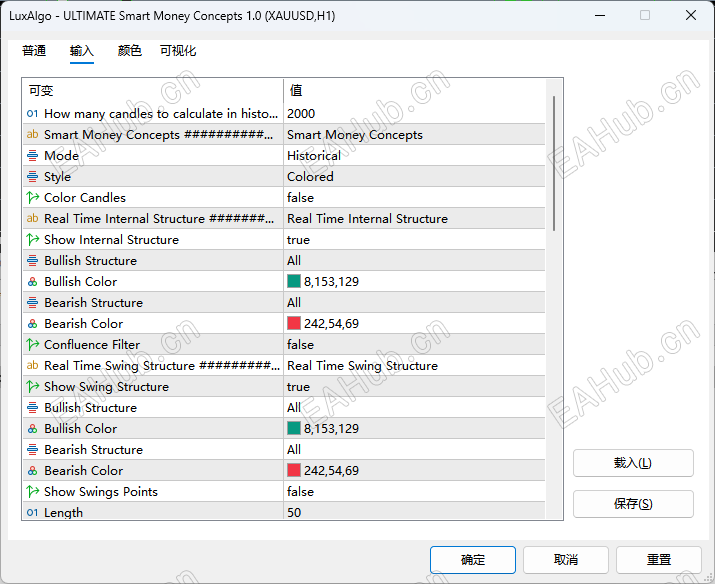Select the Confluence Filter row label

click(x=92, y=345)
